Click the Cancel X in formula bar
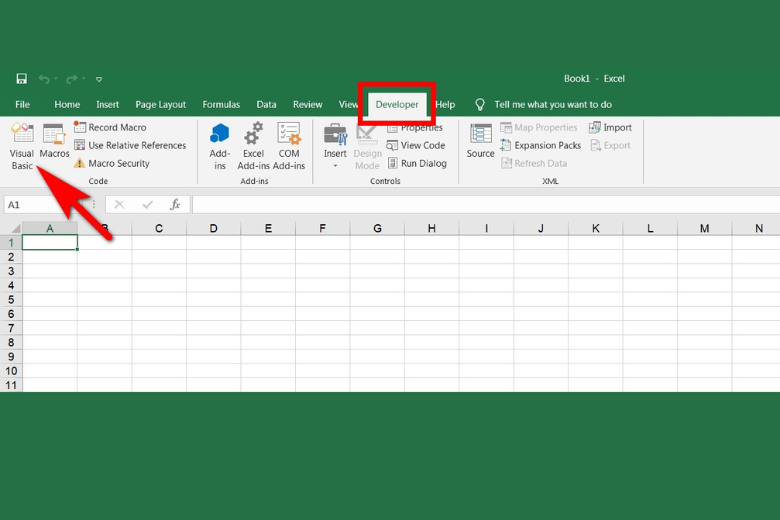Viewport: 780px width, 520px height. [x=119, y=205]
